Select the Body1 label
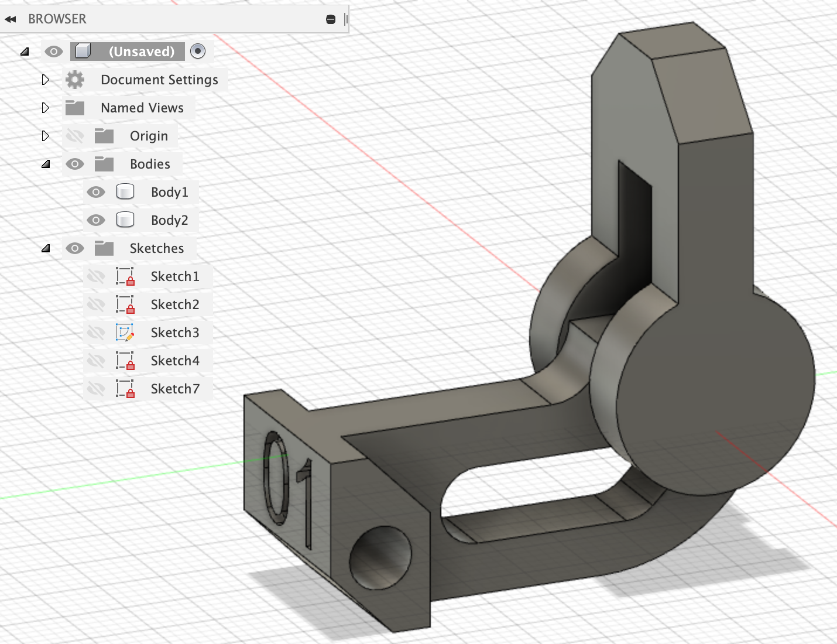837x644 pixels. click(x=170, y=192)
